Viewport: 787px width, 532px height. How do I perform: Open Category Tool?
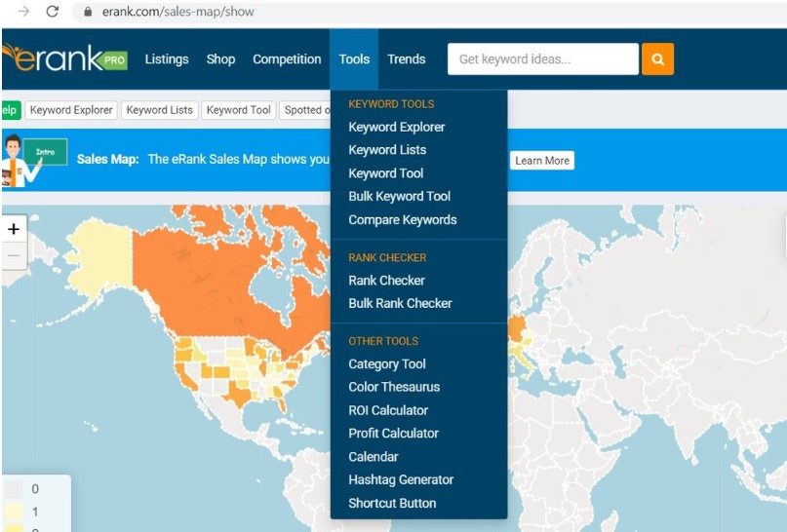tap(387, 364)
